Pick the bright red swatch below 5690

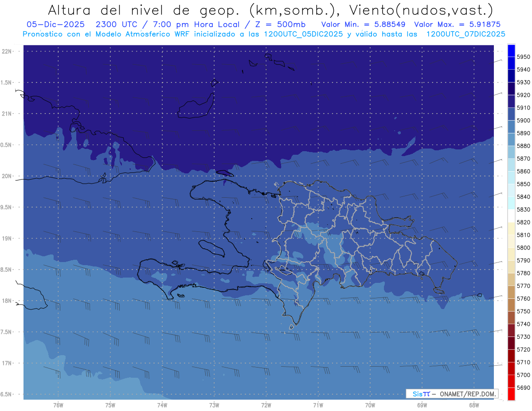[x=511, y=394]
